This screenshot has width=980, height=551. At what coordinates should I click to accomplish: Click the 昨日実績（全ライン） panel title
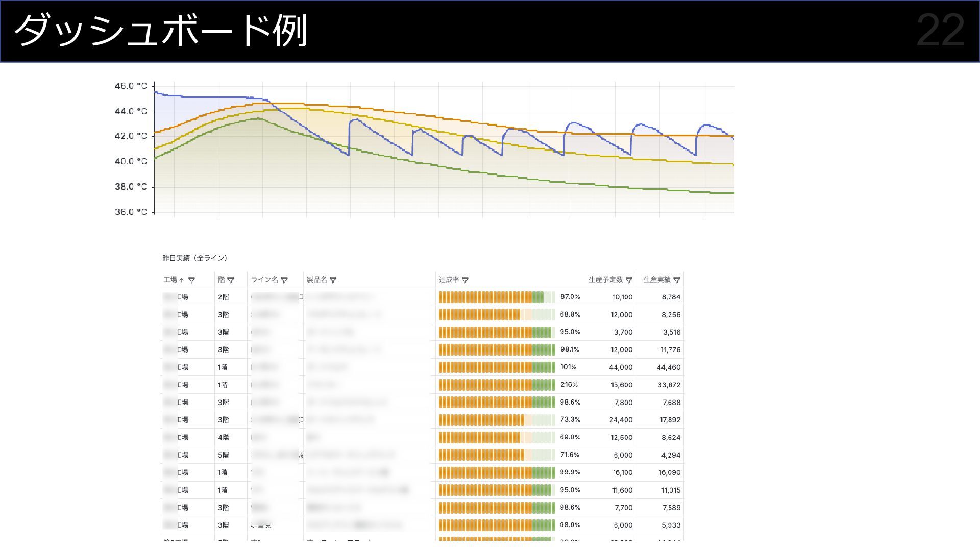(195, 258)
